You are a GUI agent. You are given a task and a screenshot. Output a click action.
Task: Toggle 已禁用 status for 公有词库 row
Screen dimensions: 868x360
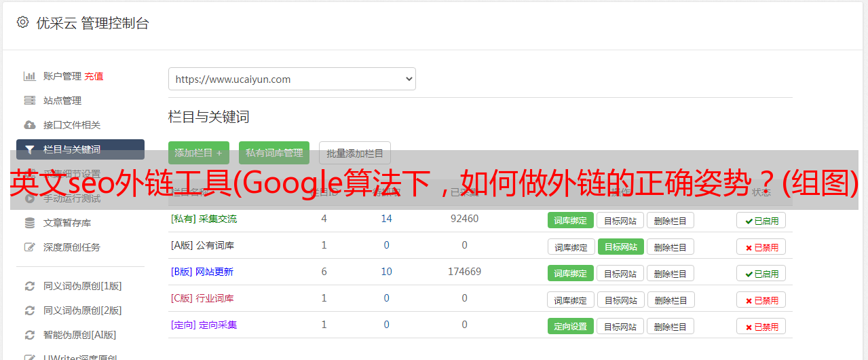(761, 247)
